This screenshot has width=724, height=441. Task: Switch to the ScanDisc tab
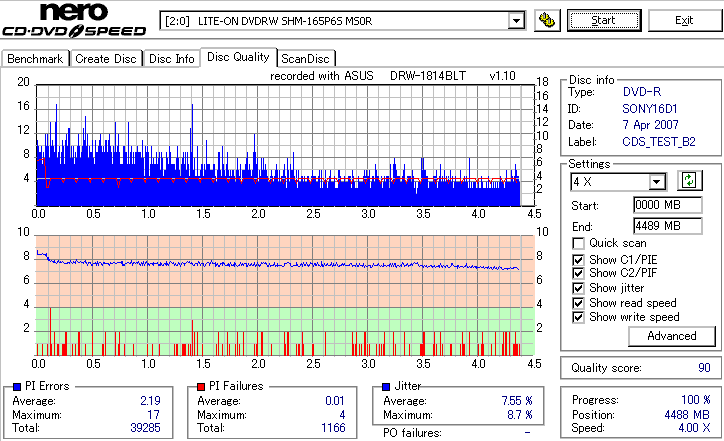[x=305, y=59]
